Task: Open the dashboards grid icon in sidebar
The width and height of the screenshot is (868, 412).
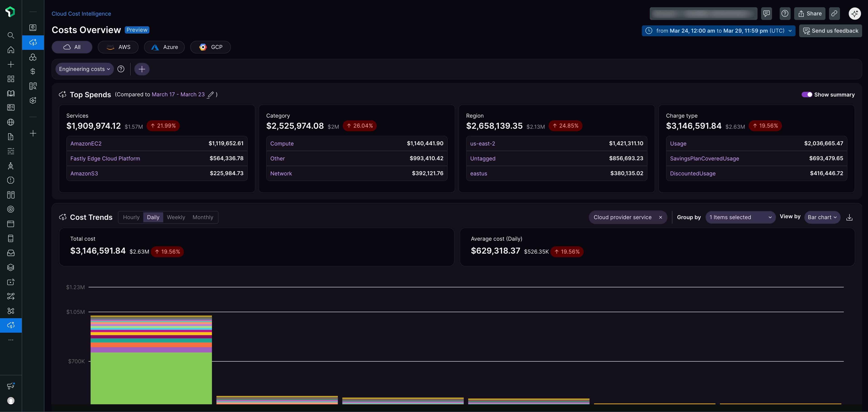Action: click(11, 79)
